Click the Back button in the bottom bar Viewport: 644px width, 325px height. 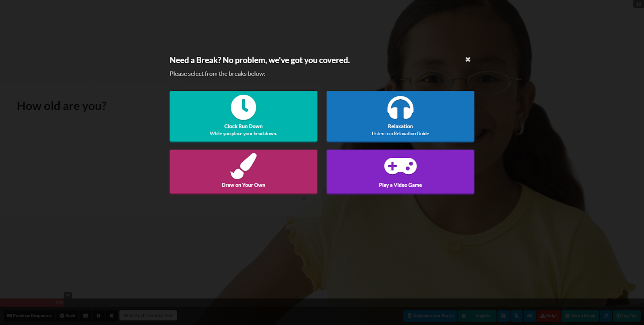click(x=68, y=316)
